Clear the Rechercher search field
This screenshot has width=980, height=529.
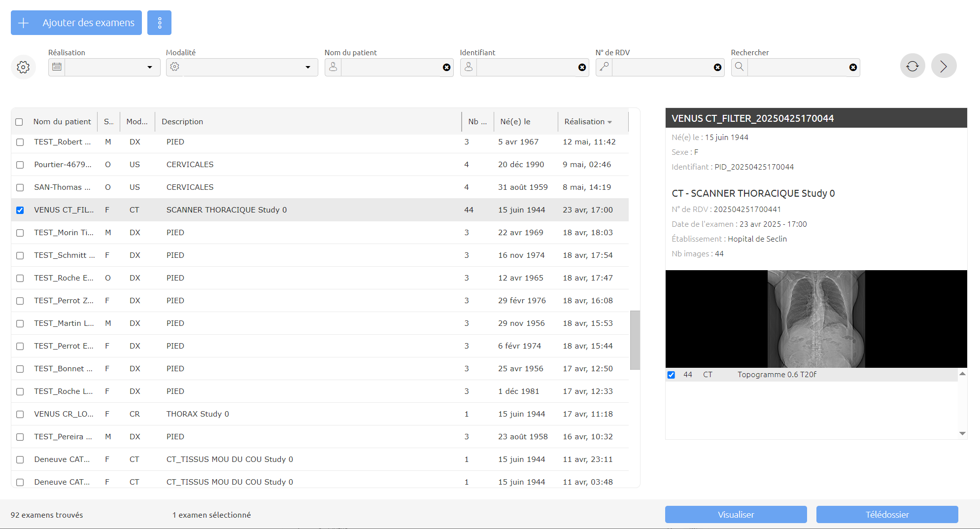[x=853, y=68]
